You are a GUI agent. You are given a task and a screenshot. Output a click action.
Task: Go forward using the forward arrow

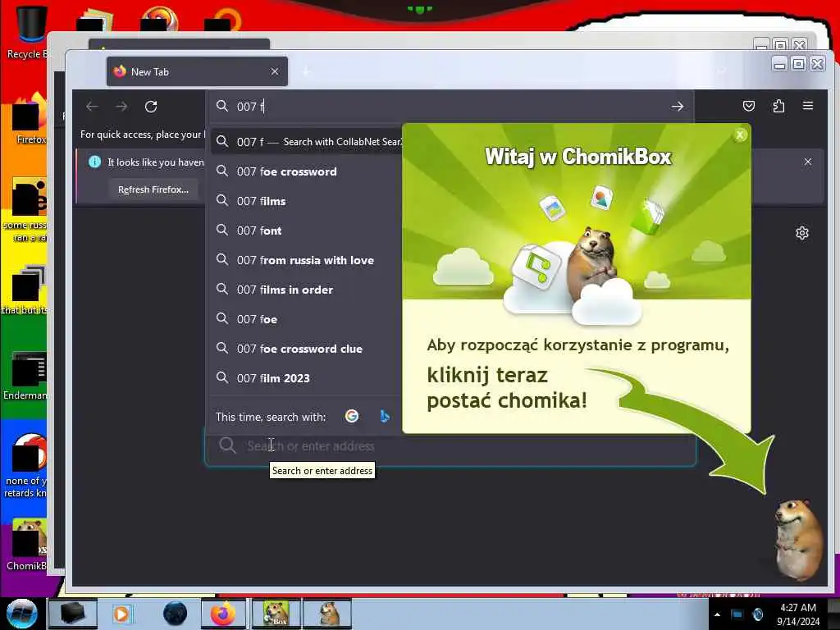[x=121, y=107]
